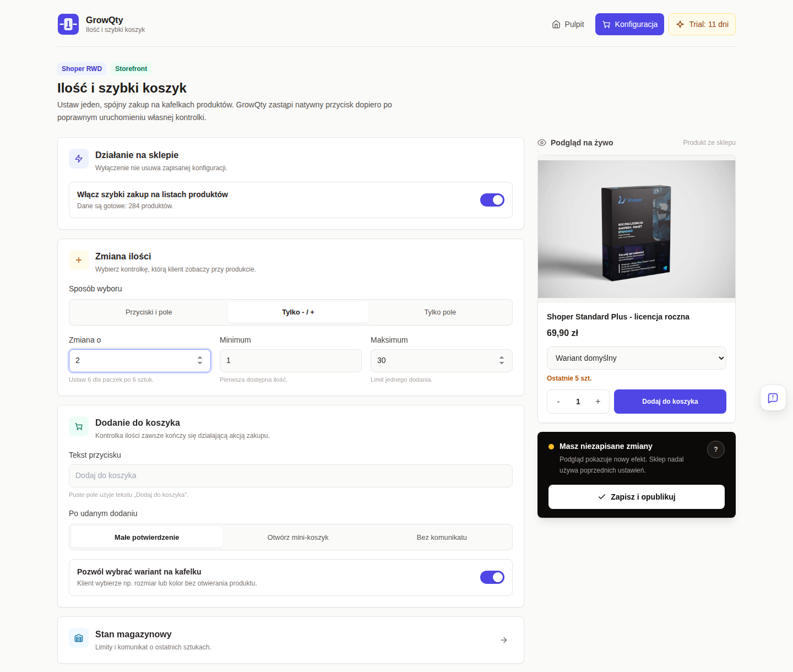Screen dimensions: 793x672
Task: Click the plus icon of Zmiana ilości
Action: pyautogui.click(x=79, y=260)
